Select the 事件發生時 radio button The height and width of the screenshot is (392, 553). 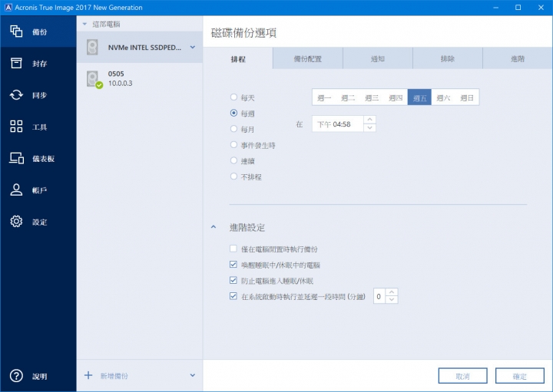[x=233, y=144]
